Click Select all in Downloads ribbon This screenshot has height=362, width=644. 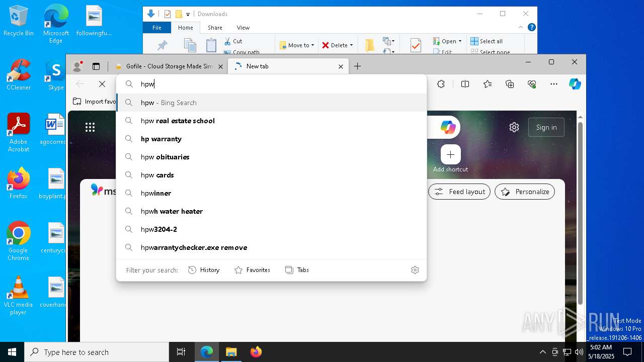[x=487, y=41]
